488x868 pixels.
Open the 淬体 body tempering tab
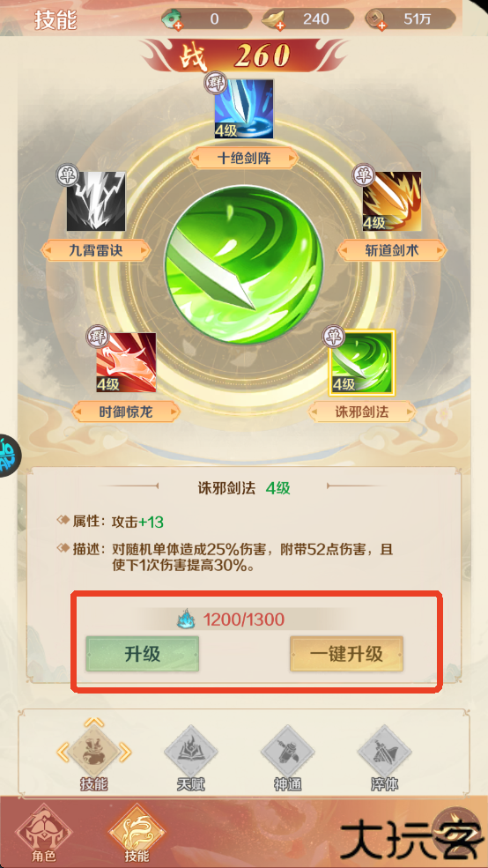pos(385,757)
